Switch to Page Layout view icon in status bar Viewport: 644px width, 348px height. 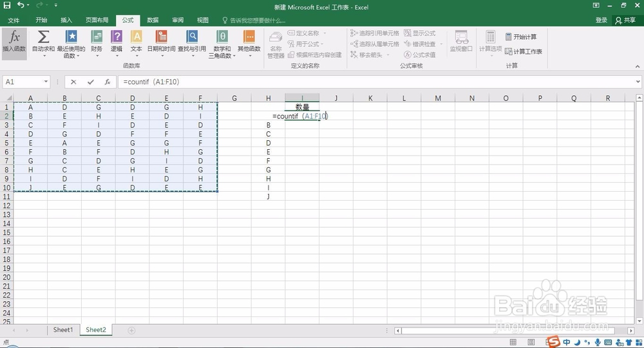pos(531,342)
